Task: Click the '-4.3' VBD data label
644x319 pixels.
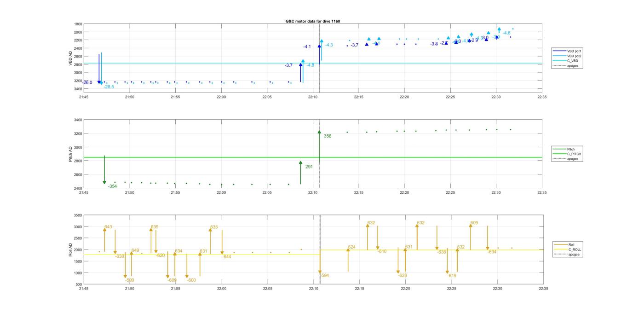Action: coord(329,45)
